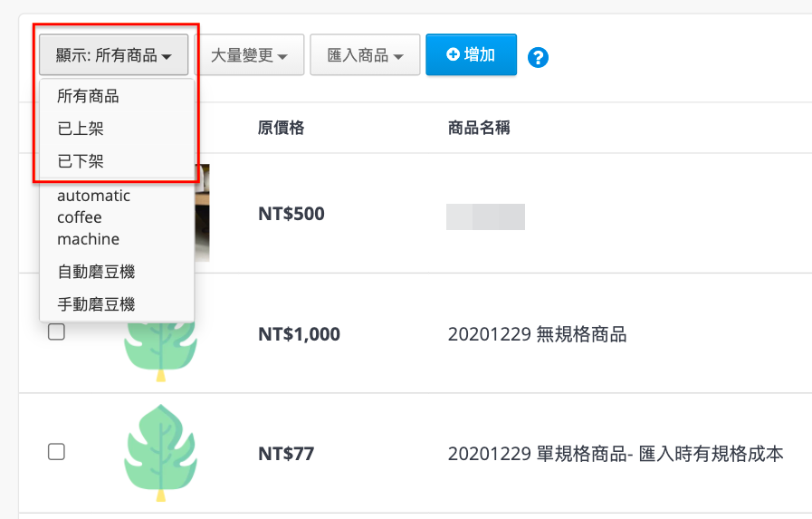The height and width of the screenshot is (519, 812).
Task: Click the plus icon on 增加 button
Action: (x=453, y=54)
